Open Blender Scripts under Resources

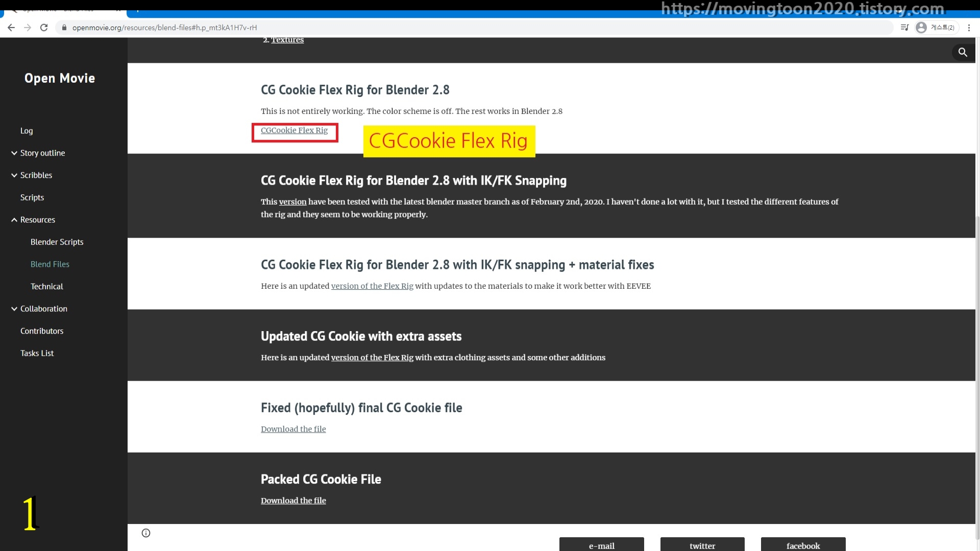tap(57, 242)
